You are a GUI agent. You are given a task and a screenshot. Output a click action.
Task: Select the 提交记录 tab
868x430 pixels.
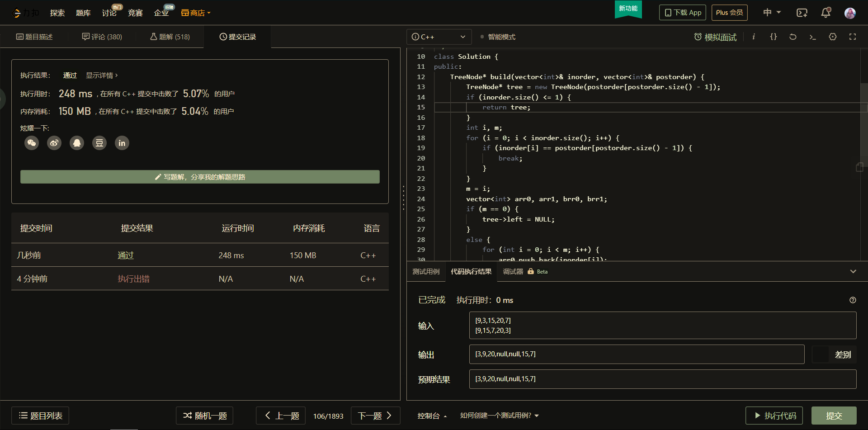pos(238,37)
